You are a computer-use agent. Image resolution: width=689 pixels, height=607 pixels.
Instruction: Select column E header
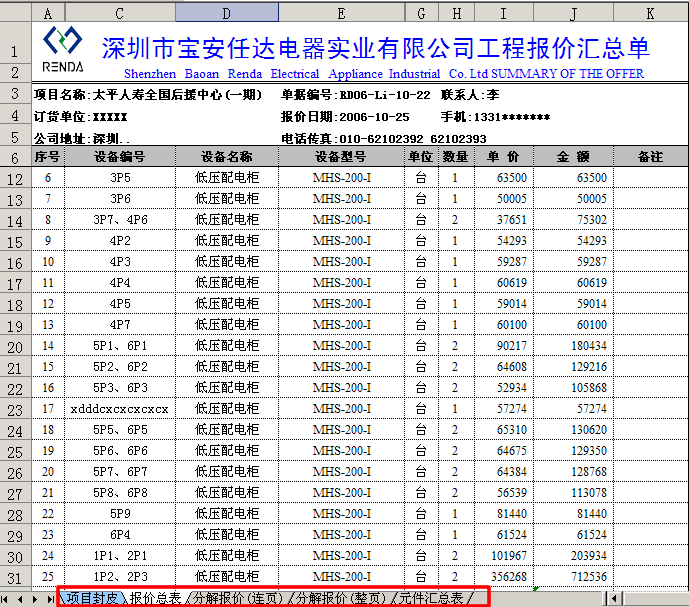pyautogui.click(x=341, y=13)
